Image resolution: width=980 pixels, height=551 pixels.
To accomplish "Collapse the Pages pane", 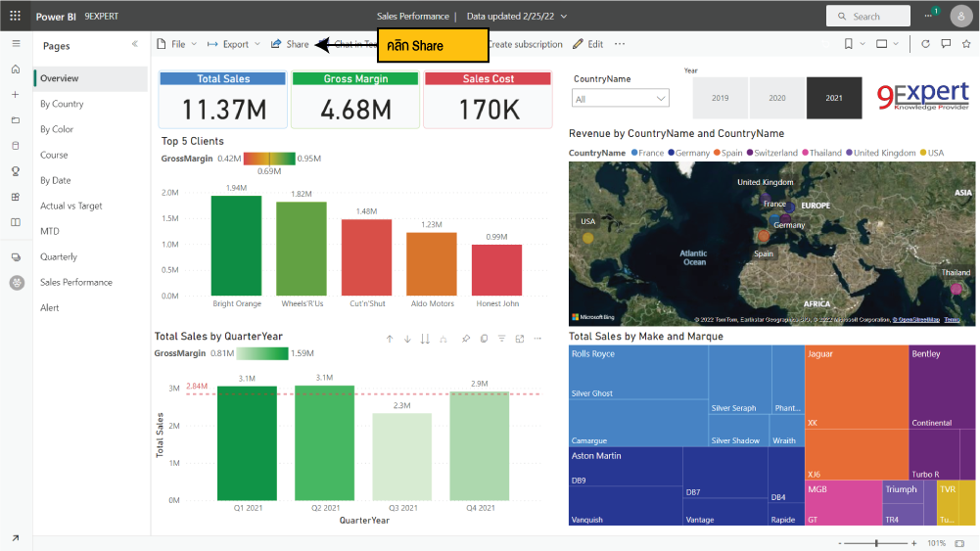I will [135, 45].
